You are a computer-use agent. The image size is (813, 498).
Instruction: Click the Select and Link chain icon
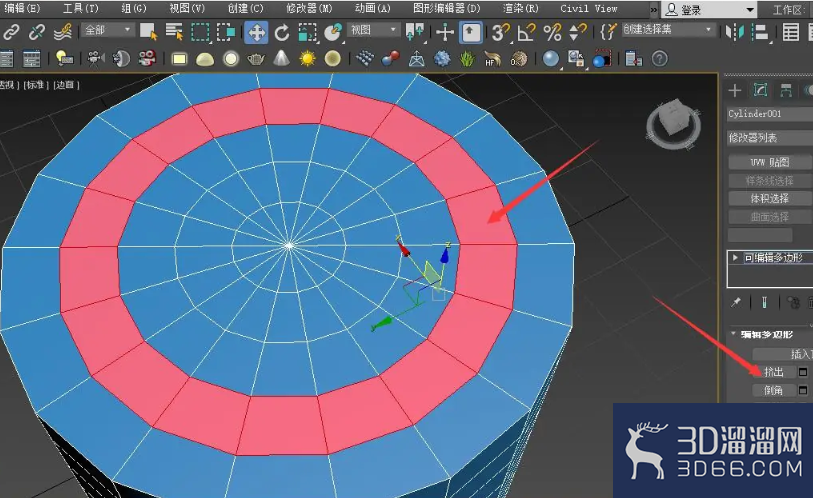(10, 32)
